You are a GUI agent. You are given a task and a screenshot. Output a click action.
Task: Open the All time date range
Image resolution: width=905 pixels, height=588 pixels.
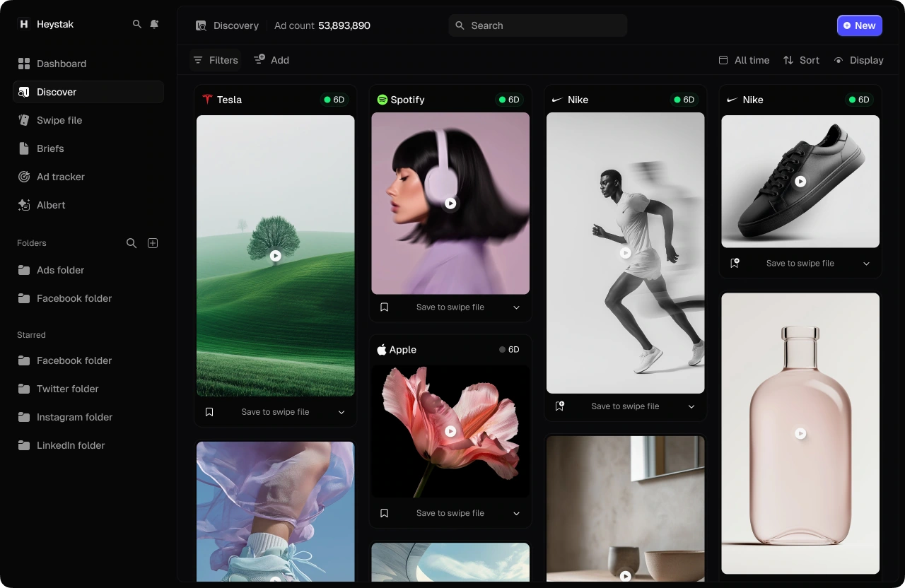click(744, 60)
